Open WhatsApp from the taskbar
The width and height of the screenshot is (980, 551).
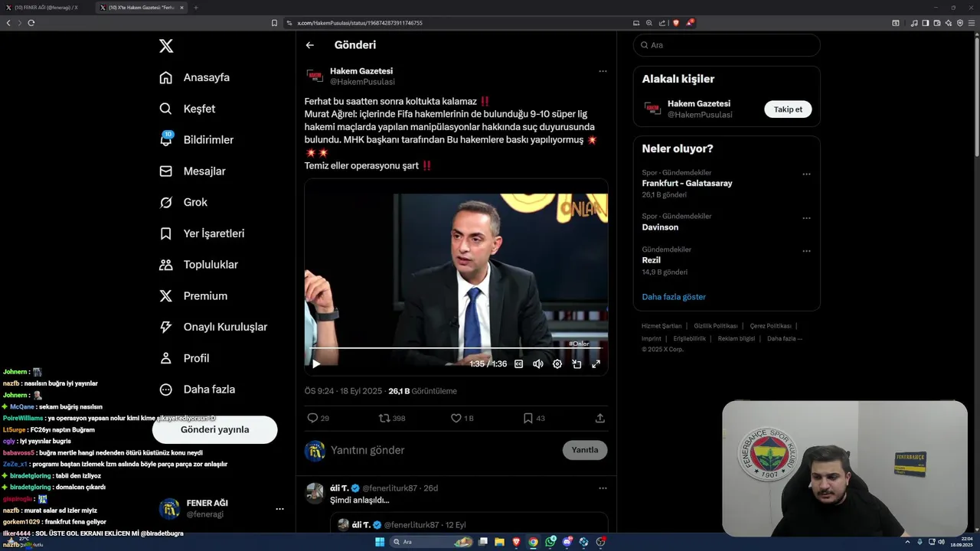(x=550, y=542)
